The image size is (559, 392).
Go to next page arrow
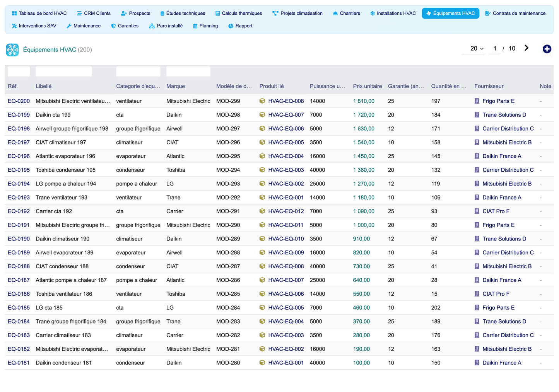527,48
